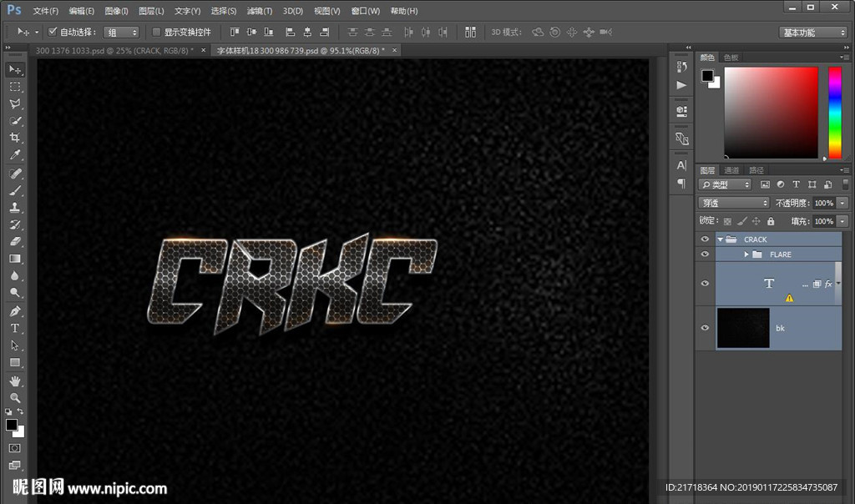The width and height of the screenshot is (855, 504).
Task: Open the 文件(F) menu
Action: pyautogui.click(x=45, y=11)
